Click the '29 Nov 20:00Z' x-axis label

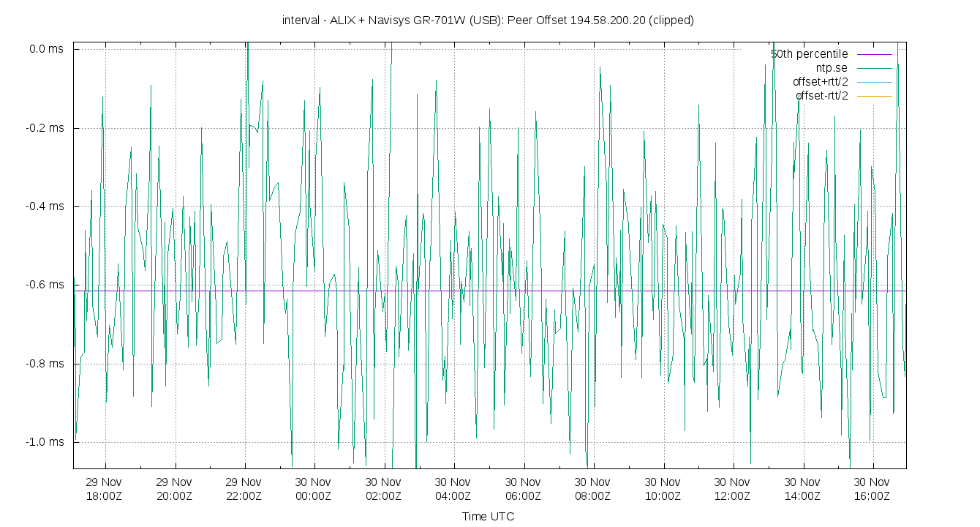(174, 489)
